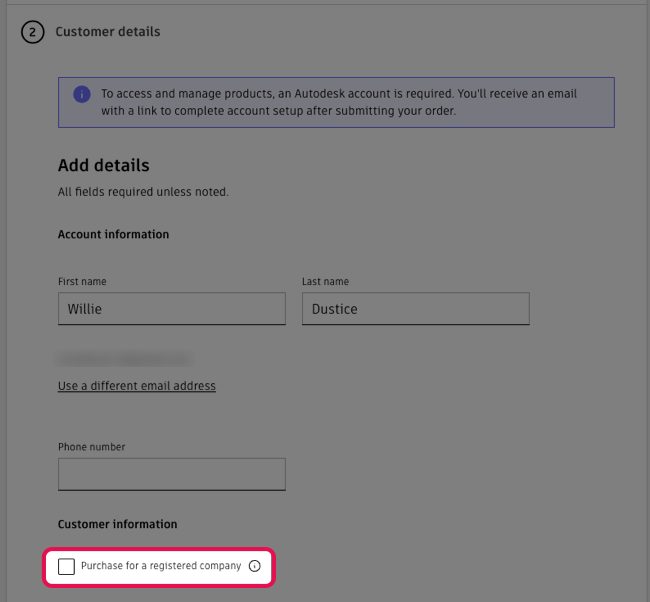
Task: Click the Autodesk account required banner text
Action: point(340,103)
